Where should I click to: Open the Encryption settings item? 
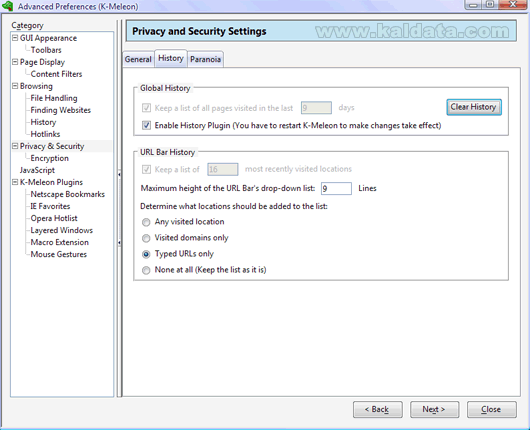coord(49,158)
